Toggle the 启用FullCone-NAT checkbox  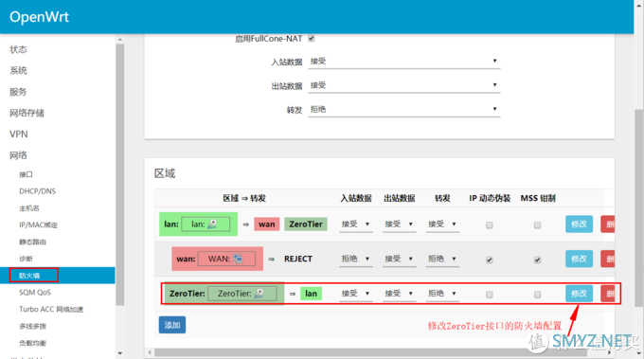[312, 39]
